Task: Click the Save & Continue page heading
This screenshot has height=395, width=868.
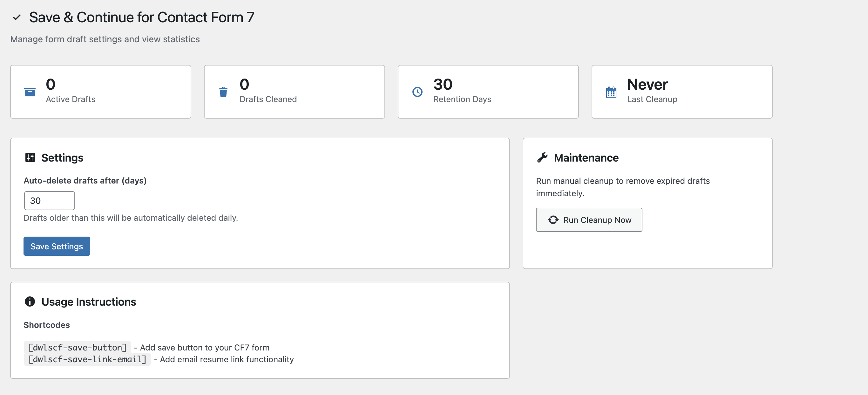Action: click(141, 17)
